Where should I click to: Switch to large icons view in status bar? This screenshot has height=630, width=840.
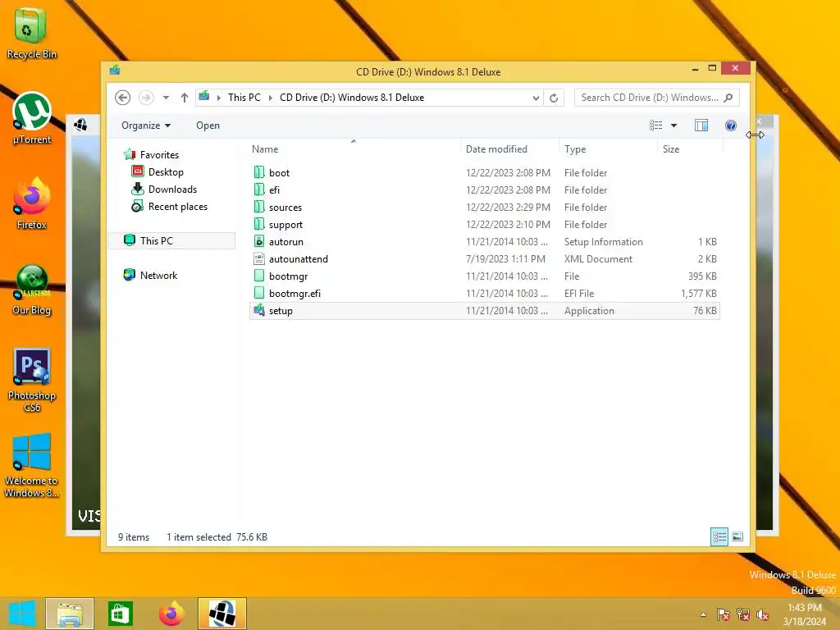[737, 536]
